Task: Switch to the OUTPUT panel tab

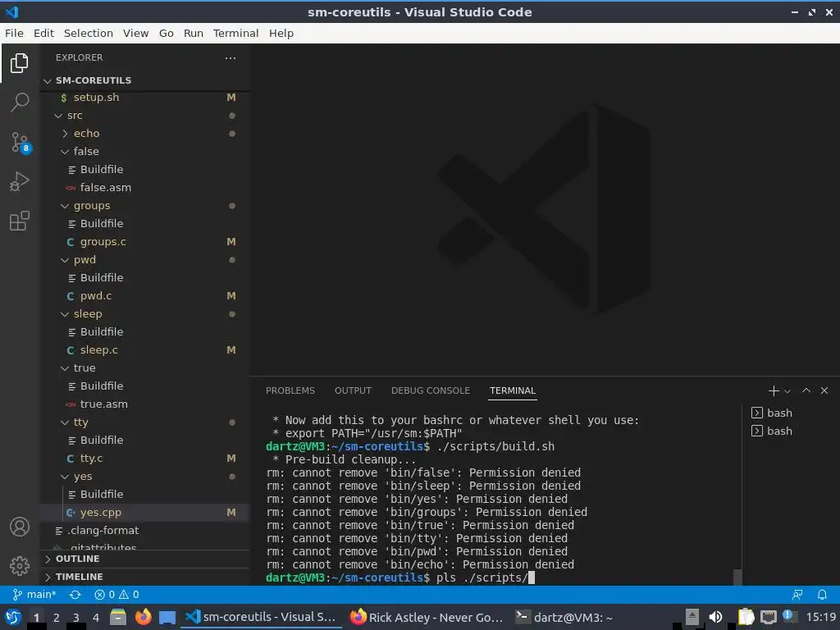Action: 353,391
